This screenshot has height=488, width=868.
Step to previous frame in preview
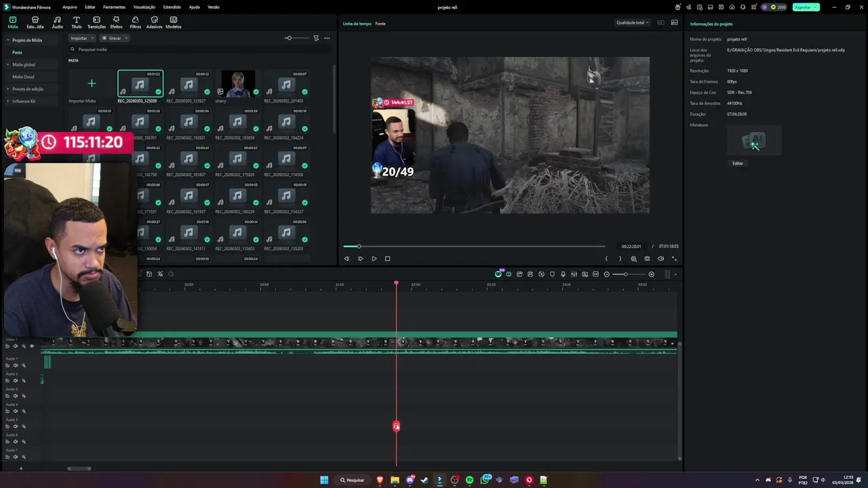pos(347,258)
